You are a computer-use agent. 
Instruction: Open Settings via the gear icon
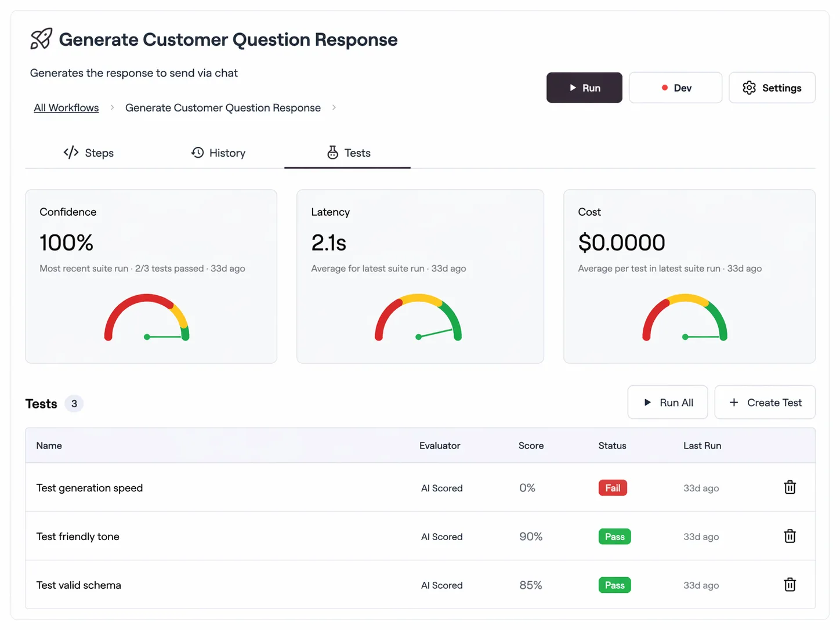coord(749,87)
